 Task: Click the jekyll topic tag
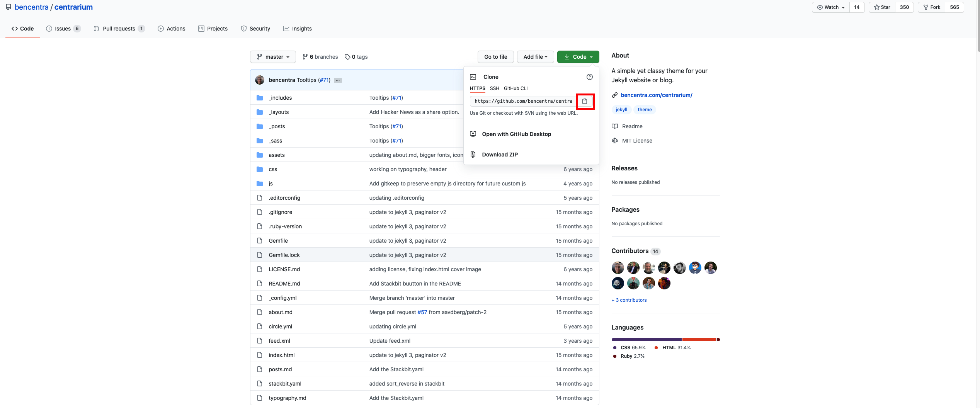621,110
